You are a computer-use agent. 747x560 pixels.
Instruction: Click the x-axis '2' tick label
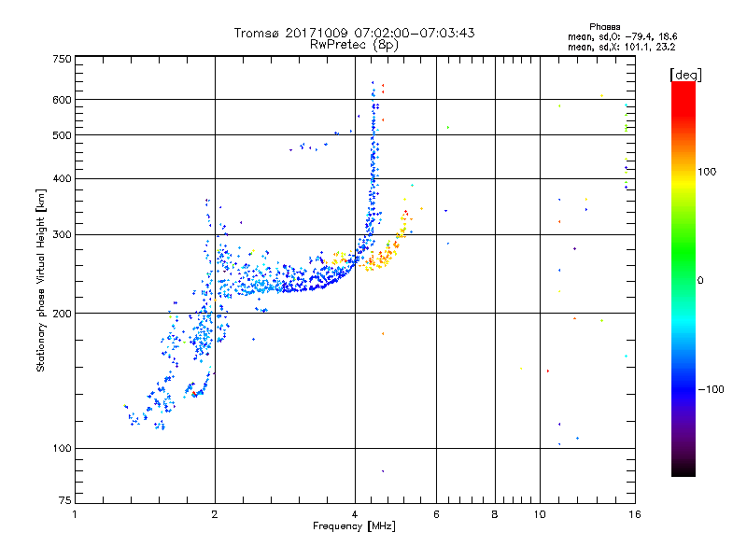215,514
